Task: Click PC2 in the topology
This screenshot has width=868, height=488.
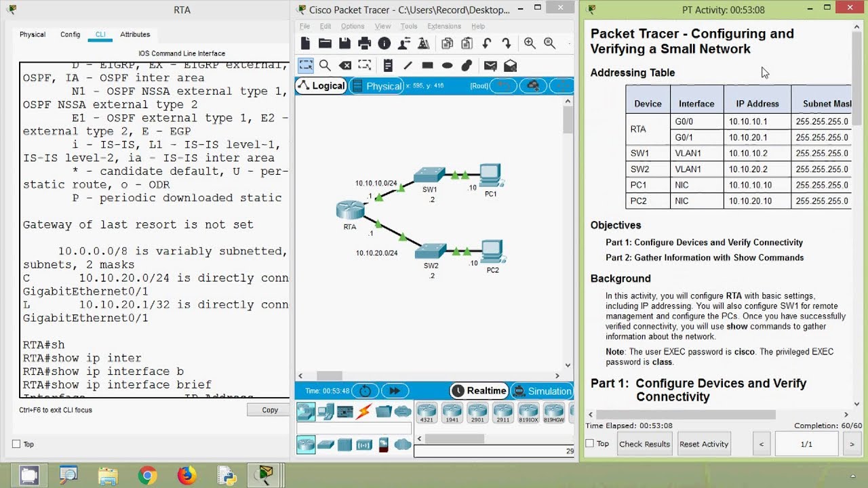Action: coord(491,251)
